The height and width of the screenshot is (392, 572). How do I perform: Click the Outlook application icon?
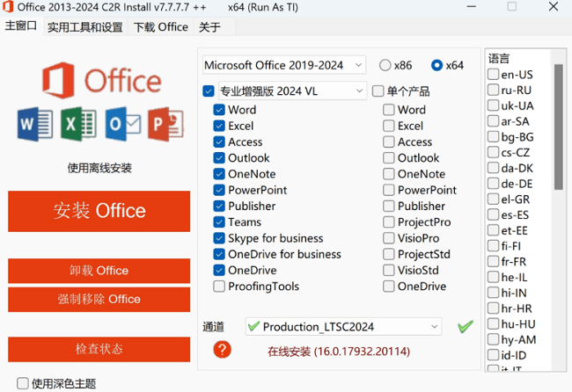pos(123,124)
